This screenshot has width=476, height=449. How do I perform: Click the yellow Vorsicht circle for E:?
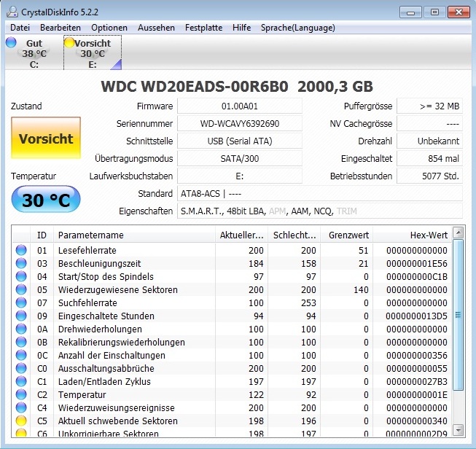(69, 42)
